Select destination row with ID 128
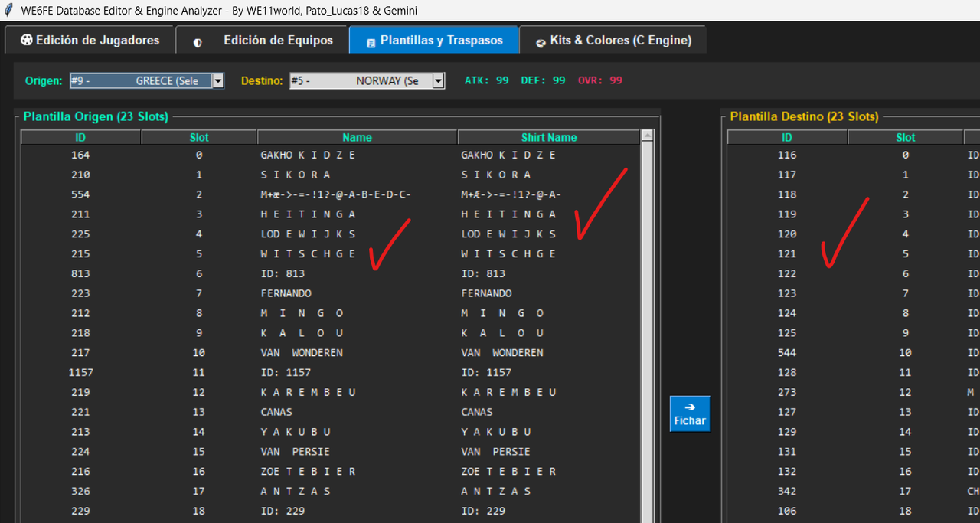Image resolution: width=980 pixels, height=523 pixels. click(853, 372)
